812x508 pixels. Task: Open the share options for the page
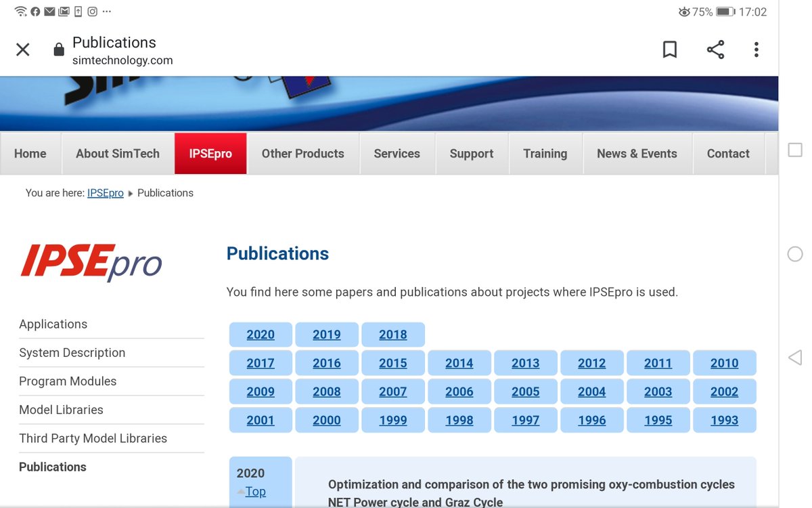[715, 49]
